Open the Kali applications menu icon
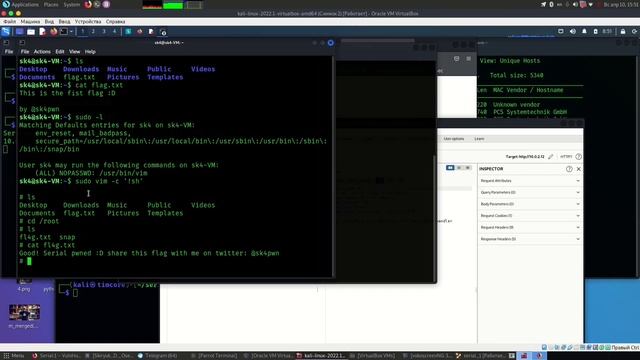Image resolution: width=640 pixels, height=360 pixels. [6, 32]
